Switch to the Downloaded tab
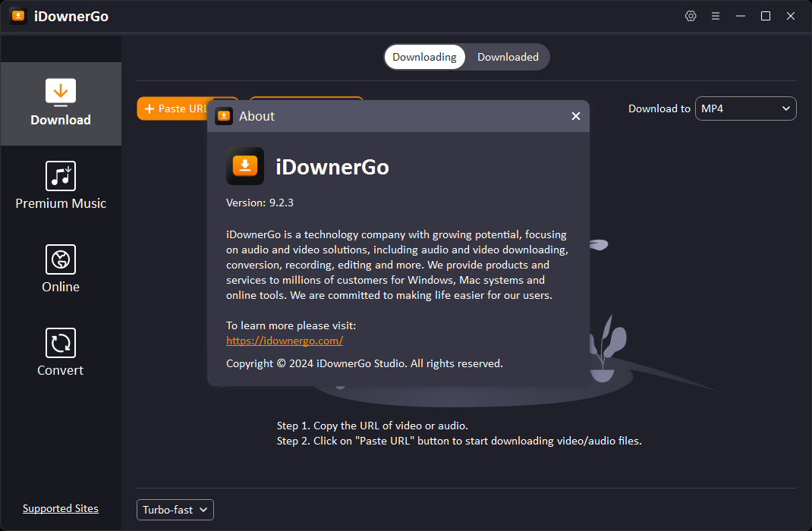The image size is (812, 531). [x=508, y=57]
